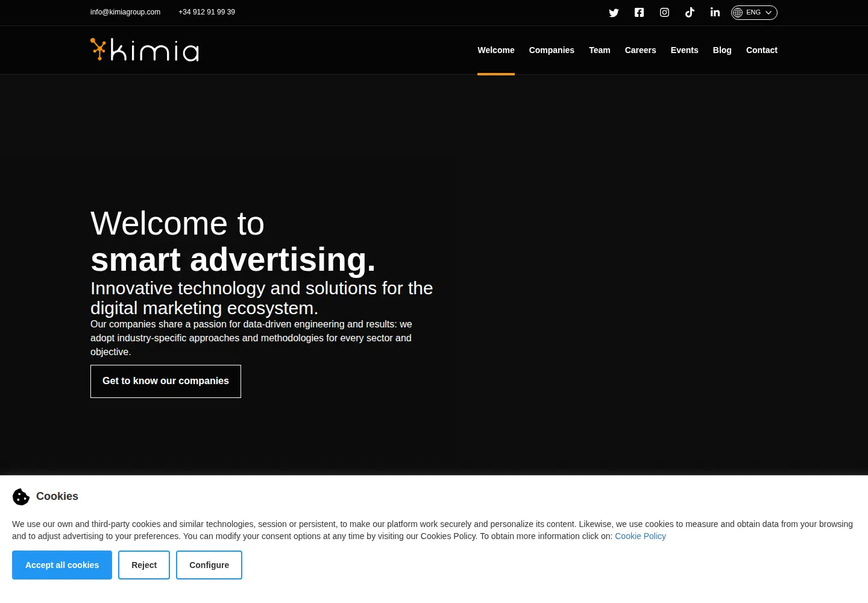Open the Twitter social icon
Viewport: 868px width, 603px height.
[614, 13]
